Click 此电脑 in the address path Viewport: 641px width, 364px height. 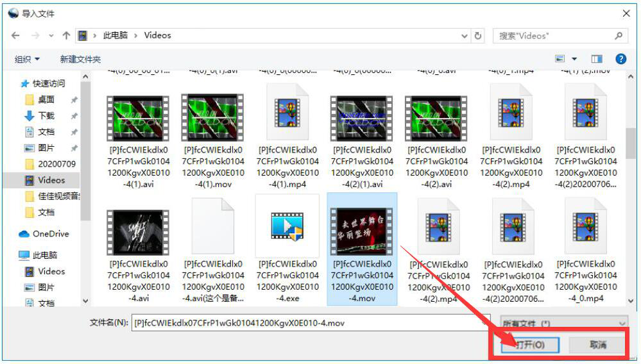115,35
